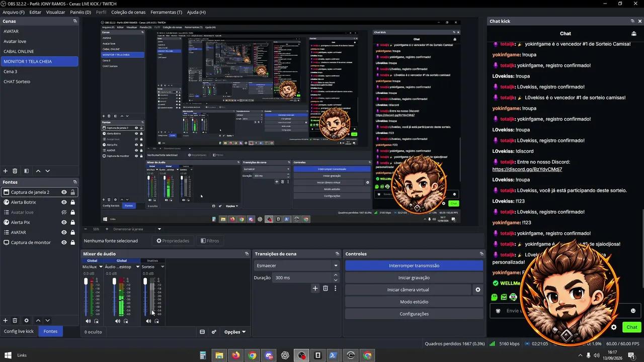The height and width of the screenshot is (362, 644).
Task: Click Iniciar câmera virtual button
Action: coord(408,290)
